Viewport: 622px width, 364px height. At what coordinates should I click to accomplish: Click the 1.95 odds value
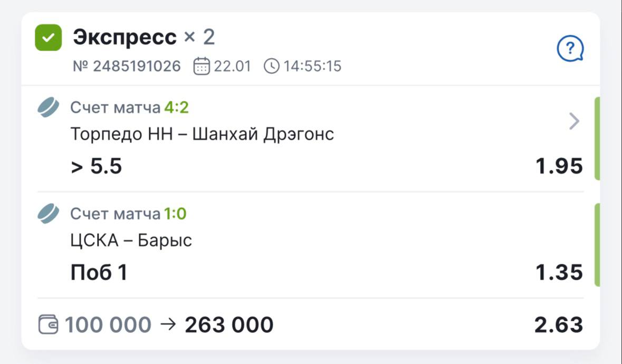tap(559, 167)
